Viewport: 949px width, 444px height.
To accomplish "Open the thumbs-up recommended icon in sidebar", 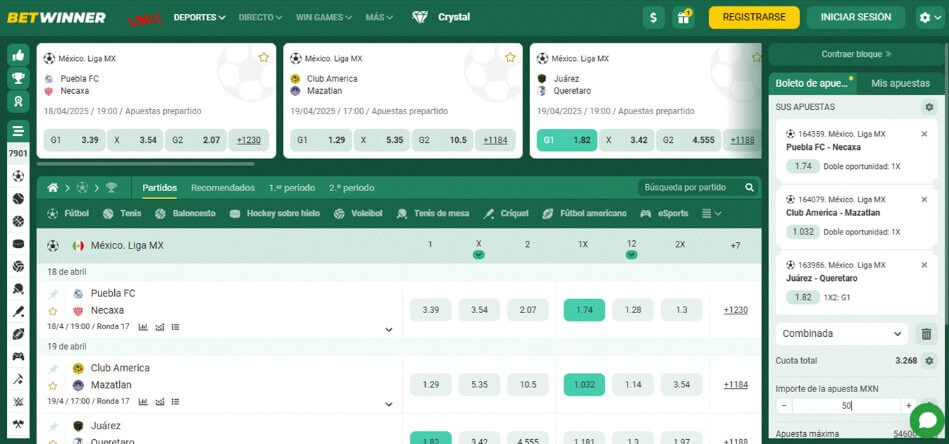I will (x=18, y=55).
